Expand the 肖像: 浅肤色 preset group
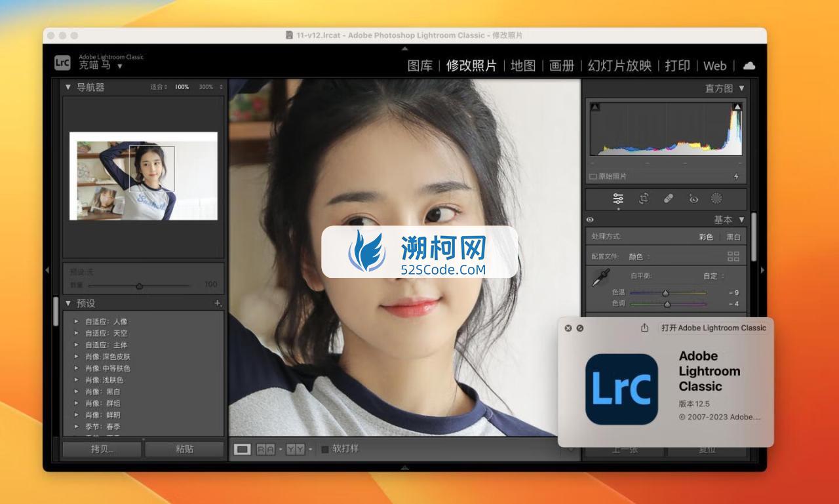This screenshot has width=839, height=504. coord(77,379)
